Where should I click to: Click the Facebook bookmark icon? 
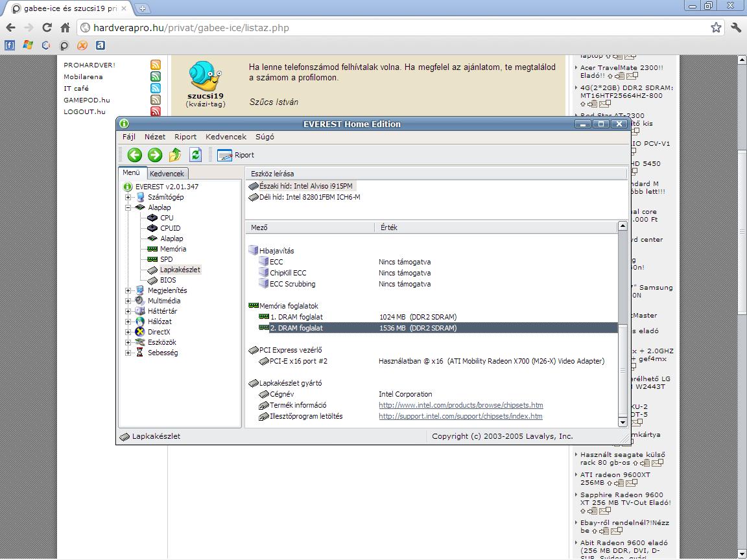point(10,45)
